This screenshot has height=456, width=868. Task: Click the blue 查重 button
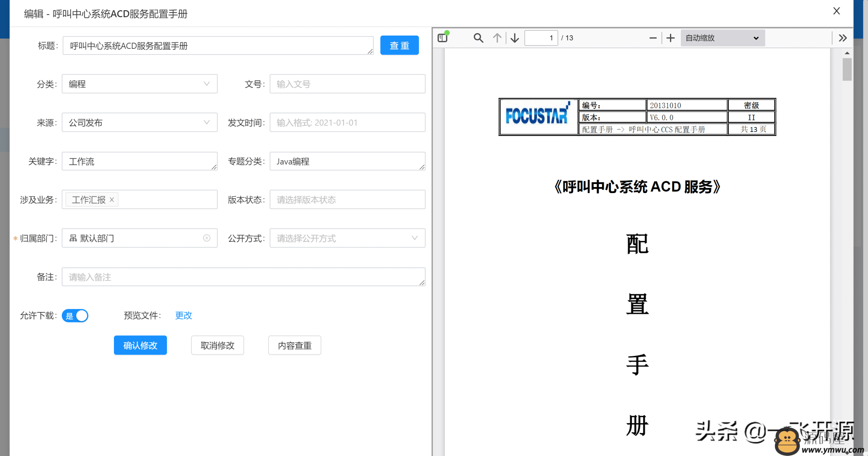tap(399, 45)
